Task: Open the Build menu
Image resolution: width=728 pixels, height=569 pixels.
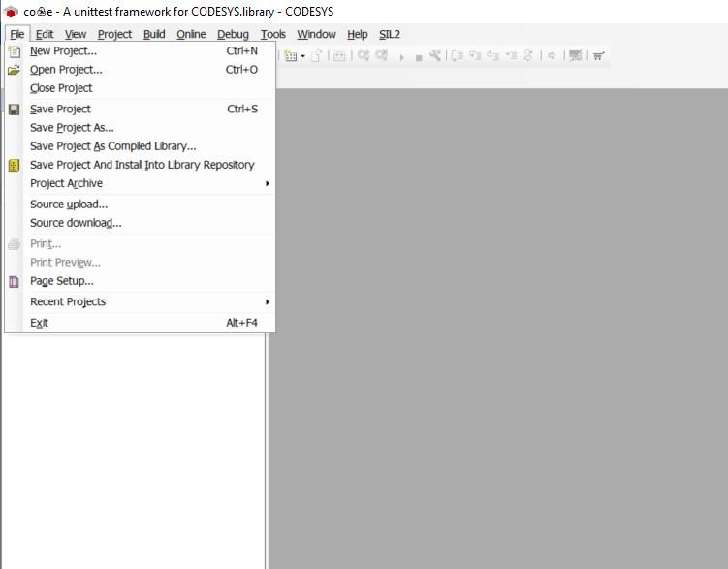Action: (154, 34)
